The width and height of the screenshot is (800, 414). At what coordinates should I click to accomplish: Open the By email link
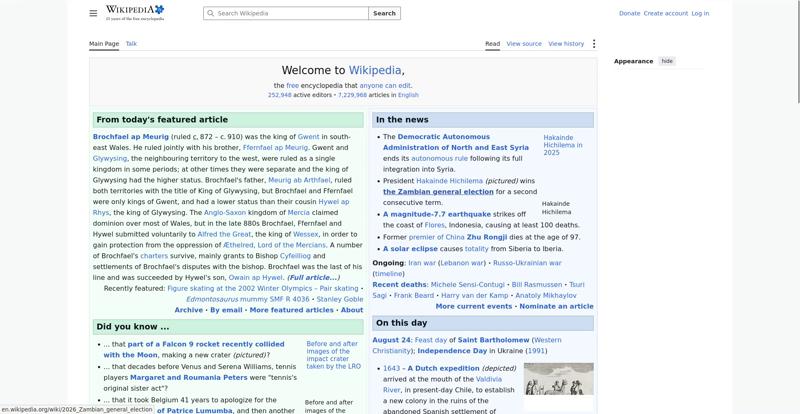point(226,310)
